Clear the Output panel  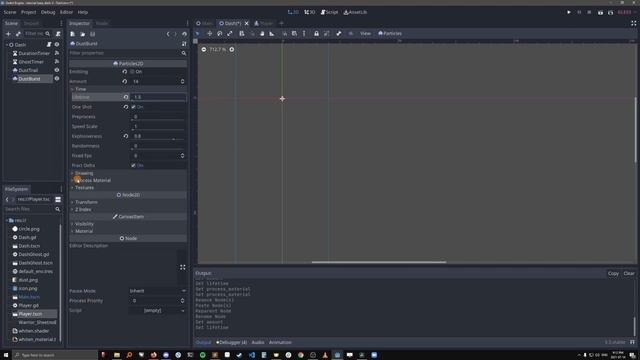629,273
